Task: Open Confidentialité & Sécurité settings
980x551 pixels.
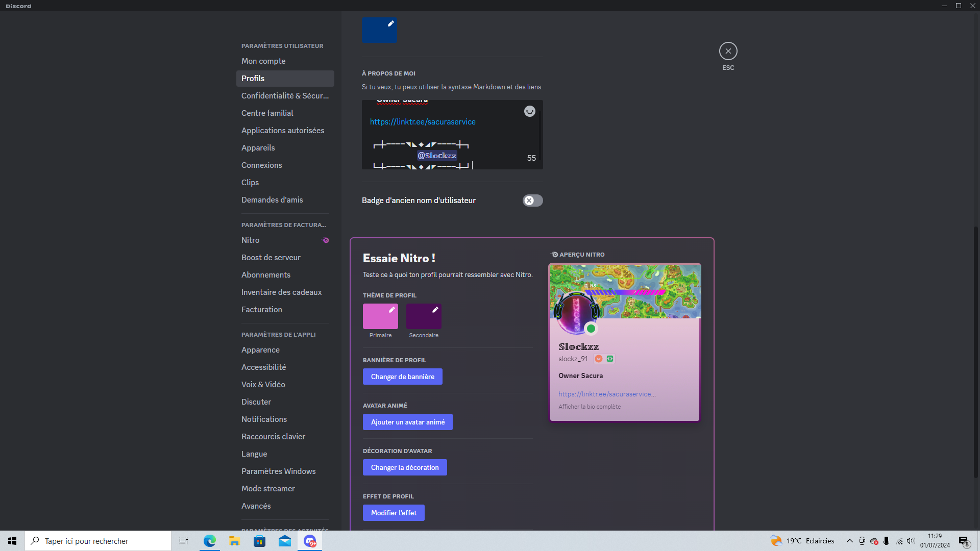Action: pyautogui.click(x=285, y=96)
